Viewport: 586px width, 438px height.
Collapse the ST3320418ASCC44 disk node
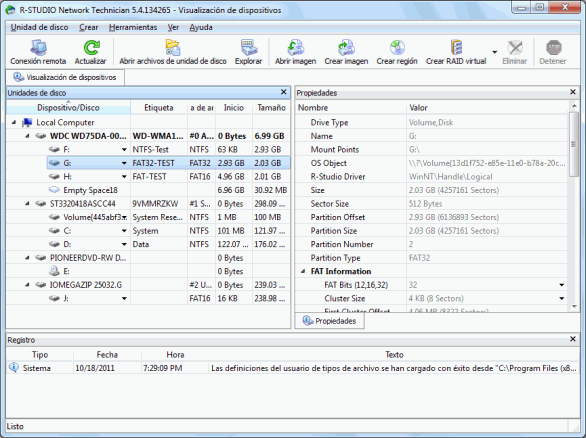click(27, 203)
